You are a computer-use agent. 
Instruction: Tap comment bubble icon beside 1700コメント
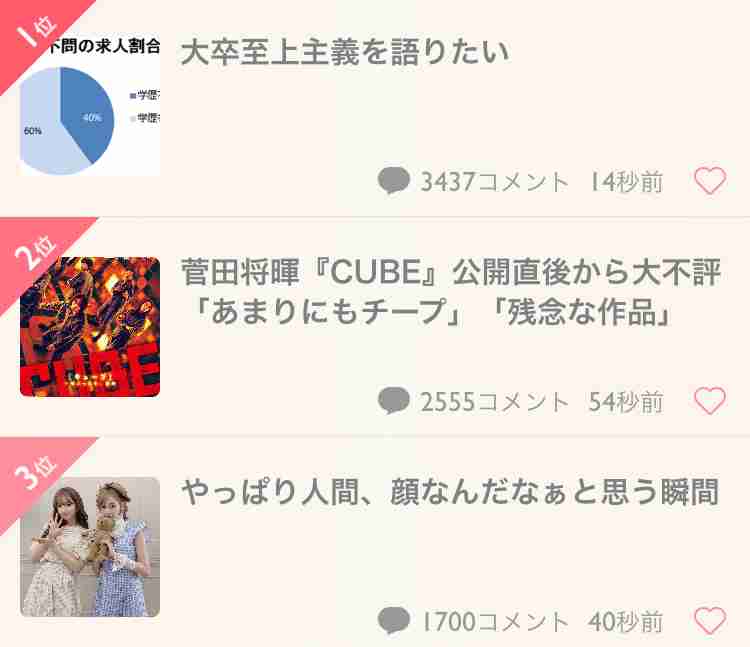coord(394,621)
